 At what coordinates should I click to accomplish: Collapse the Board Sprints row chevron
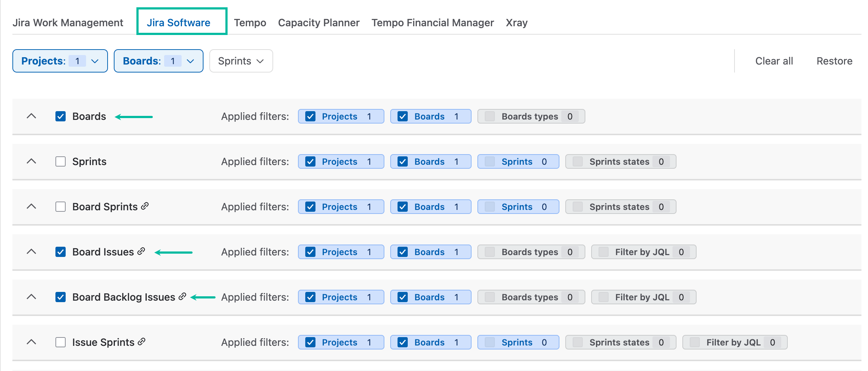(x=32, y=207)
